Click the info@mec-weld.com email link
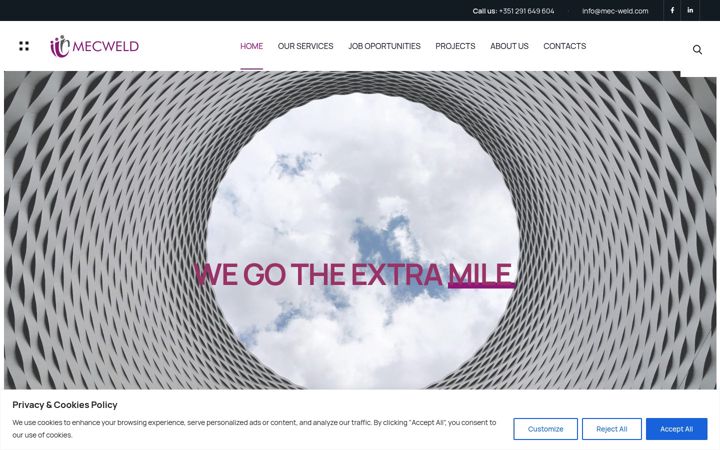Image resolution: width=720 pixels, height=450 pixels. click(615, 11)
